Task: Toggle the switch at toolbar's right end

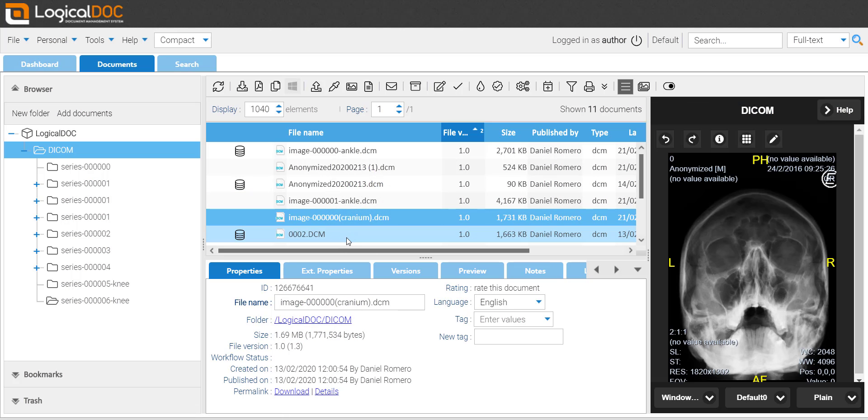Action: [669, 86]
